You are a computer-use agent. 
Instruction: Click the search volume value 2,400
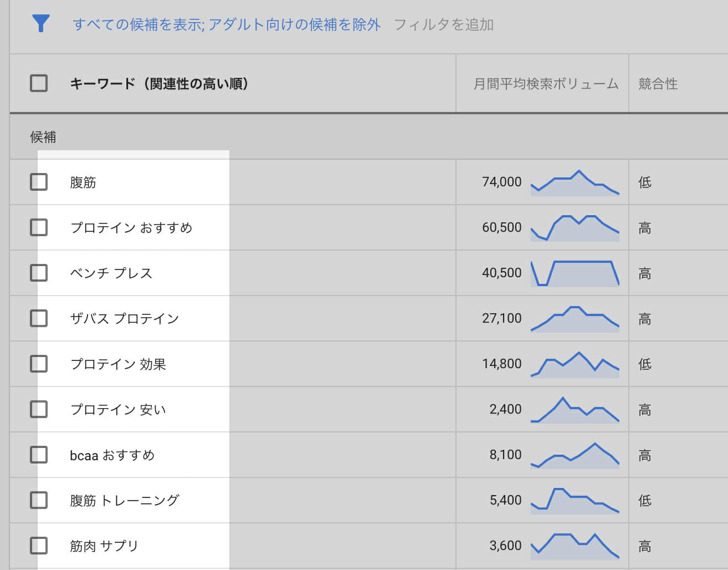point(505,409)
